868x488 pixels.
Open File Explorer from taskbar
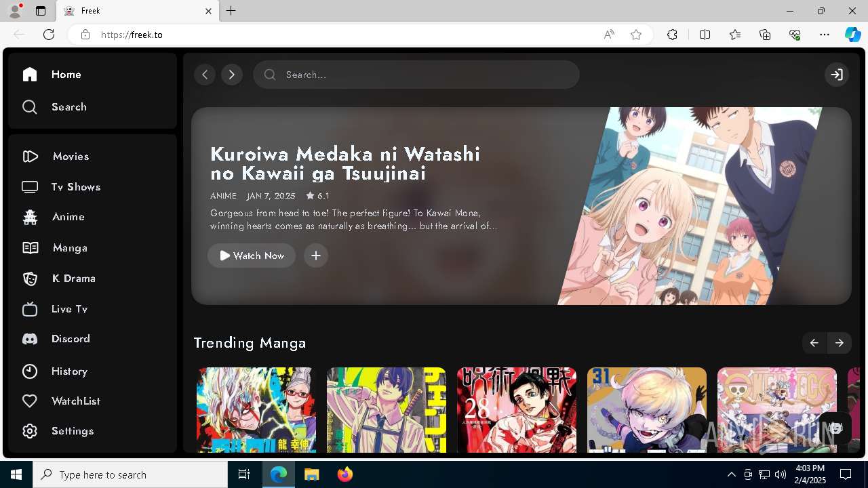pyautogui.click(x=311, y=474)
